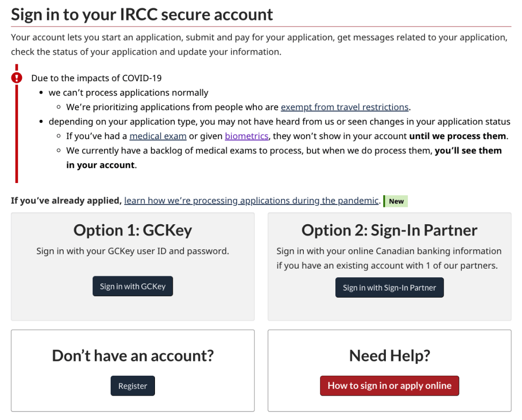The width and height of the screenshot is (522, 420).
Task: Click the Option 2: Sign-In Partner heading
Action: [389, 230]
